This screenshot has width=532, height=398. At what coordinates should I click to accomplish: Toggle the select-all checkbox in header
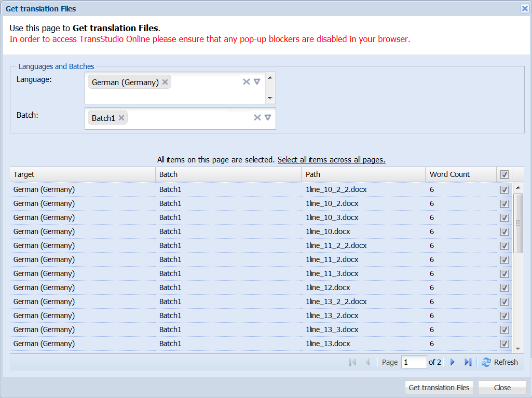(x=504, y=174)
